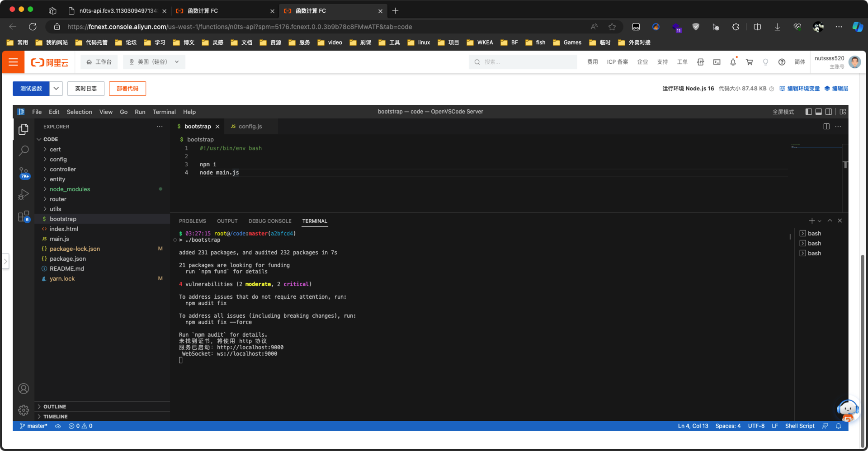The height and width of the screenshot is (451, 868).
Task: Click 编辑环境变量 link
Action: (799, 89)
